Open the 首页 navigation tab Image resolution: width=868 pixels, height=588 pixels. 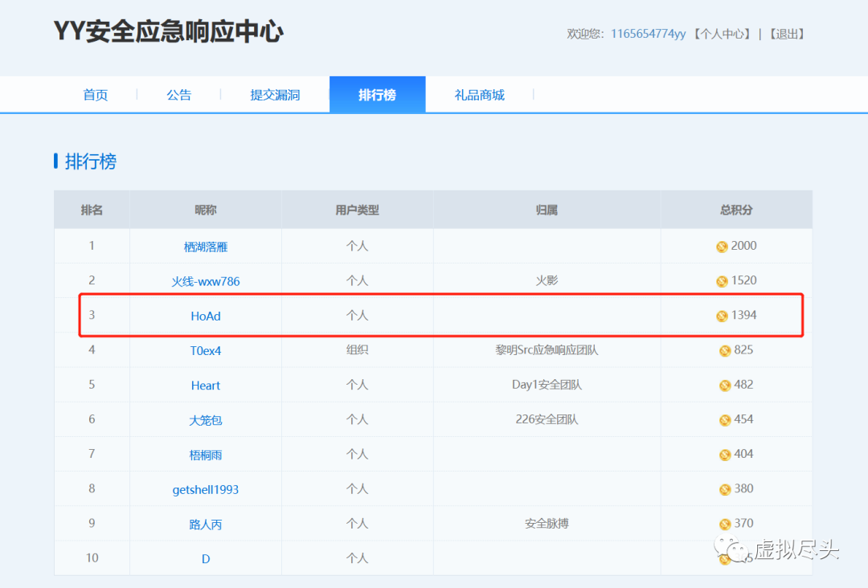click(x=95, y=95)
